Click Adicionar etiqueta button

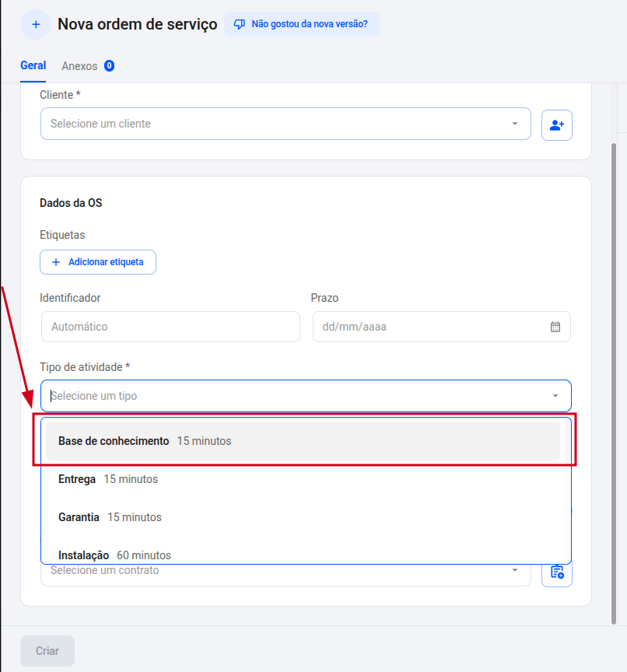[98, 262]
